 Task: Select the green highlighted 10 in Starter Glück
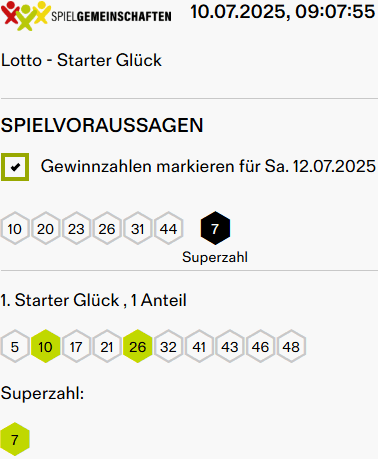[45, 346]
